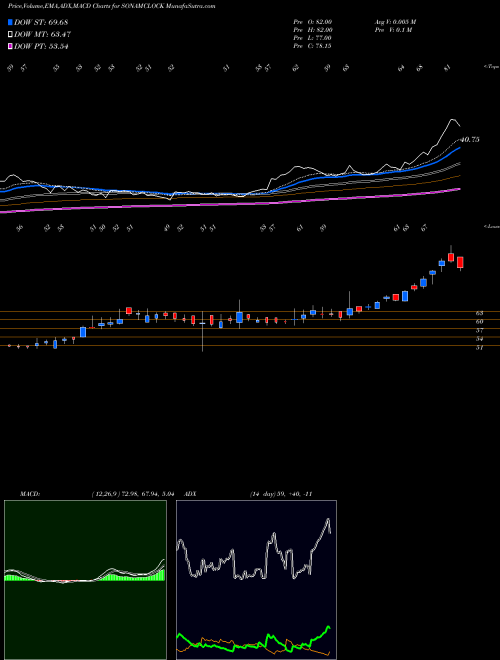The width and height of the screenshot is (500, 660).
Task: Click the ADX panel title label
Action: [190, 494]
